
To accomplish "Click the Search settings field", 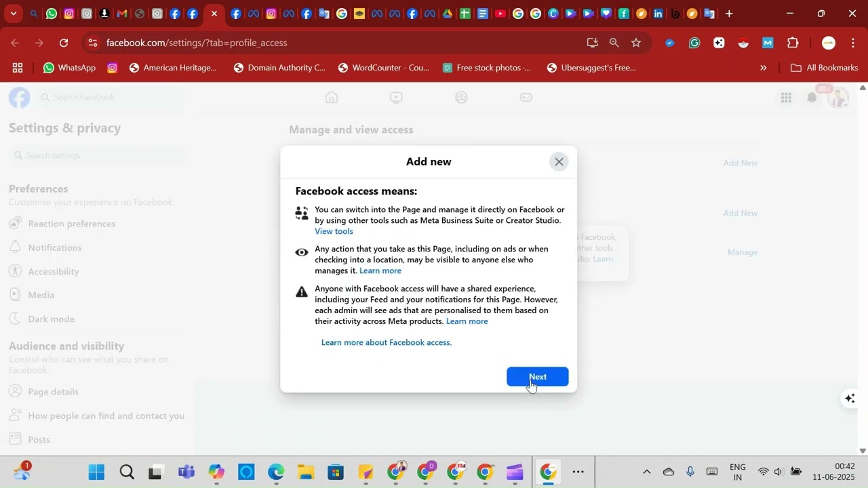I will point(97,155).
